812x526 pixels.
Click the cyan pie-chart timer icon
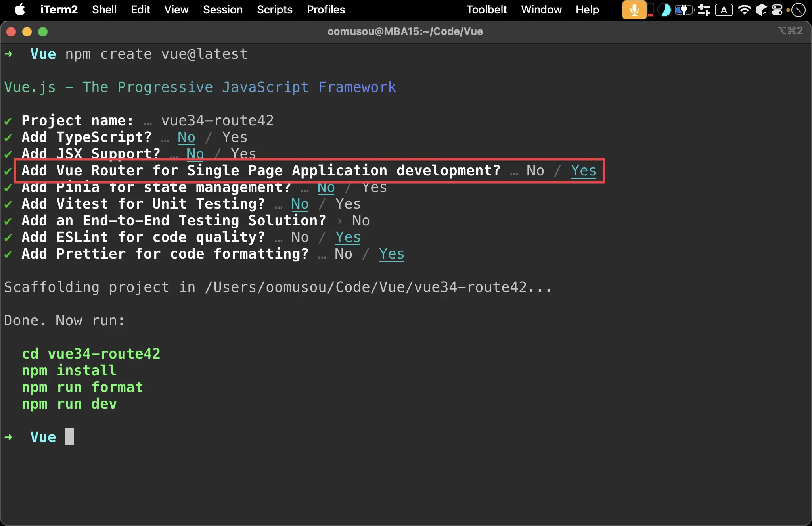664,10
